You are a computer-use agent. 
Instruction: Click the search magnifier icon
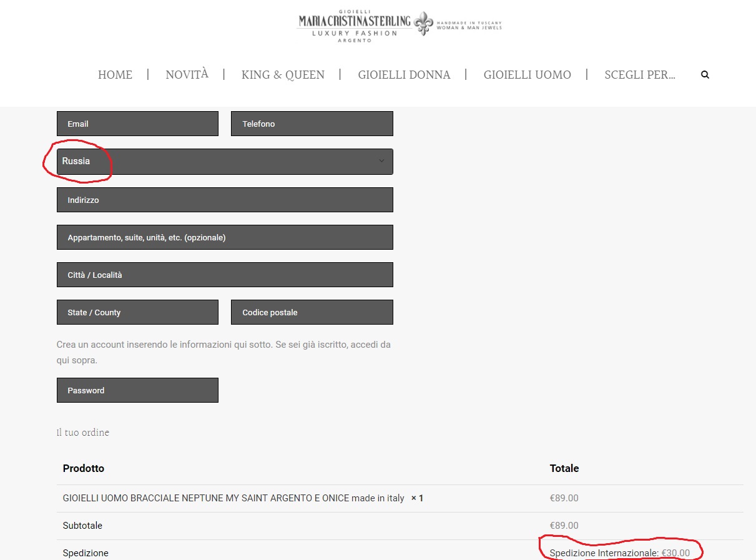pyautogui.click(x=705, y=75)
